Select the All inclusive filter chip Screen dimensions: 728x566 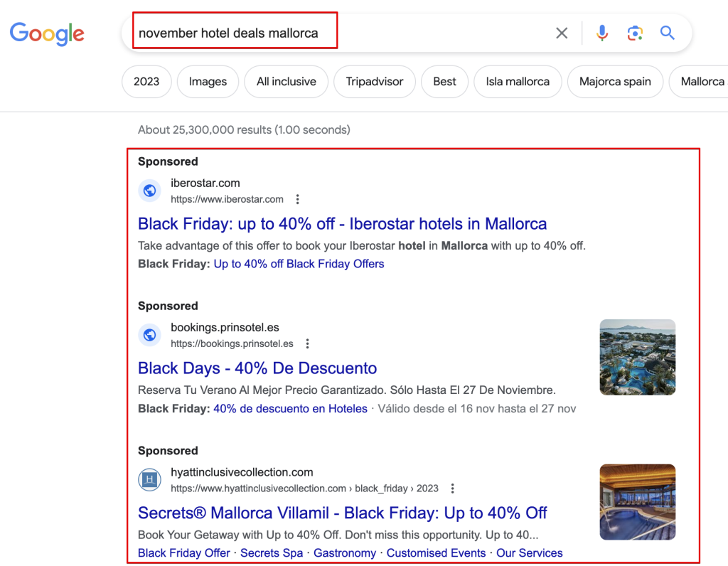pos(286,82)
